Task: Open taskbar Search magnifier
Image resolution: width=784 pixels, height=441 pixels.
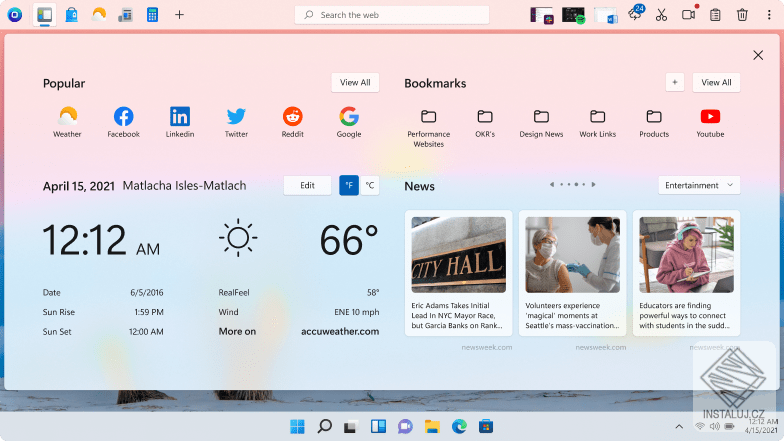Action: click(x=324, y=426)
